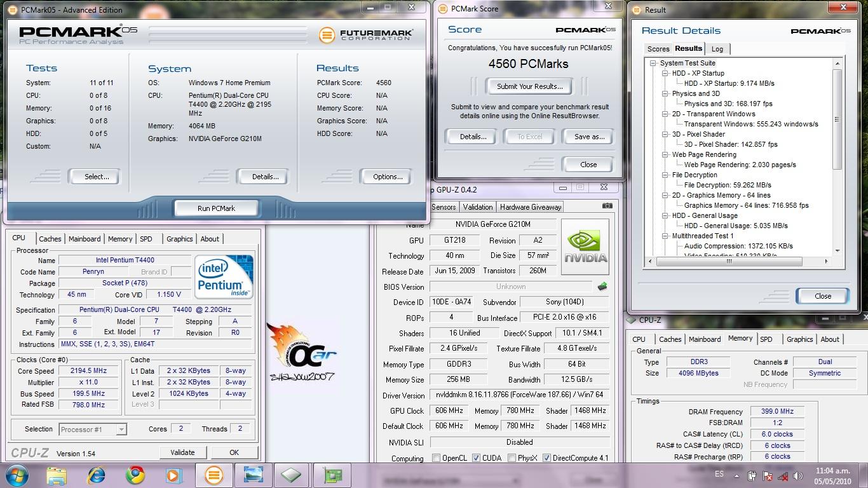
Task: Click the Run PCMark button
Action: [x=216, y=208]
